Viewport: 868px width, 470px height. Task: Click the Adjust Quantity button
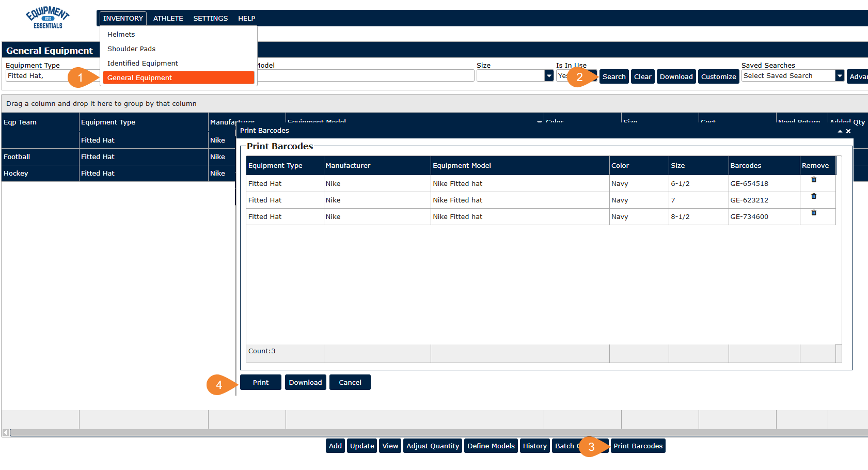point(433,446)
